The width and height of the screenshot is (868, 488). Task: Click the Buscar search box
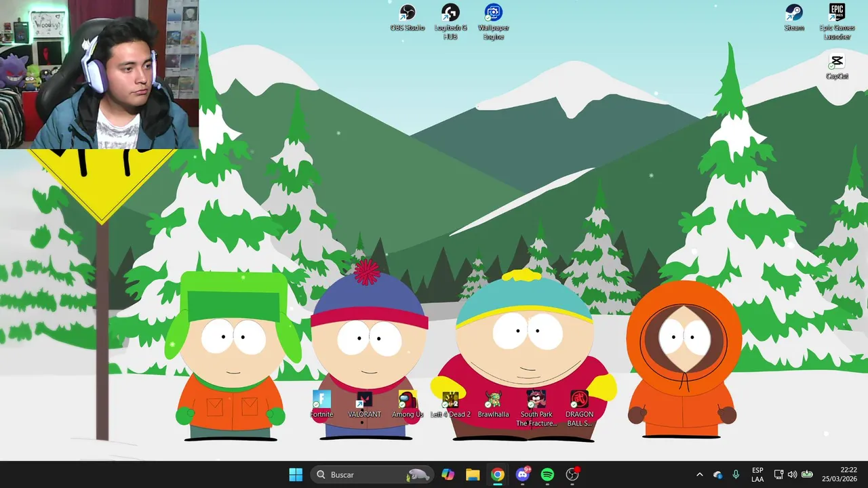click(x=372, y=474)
